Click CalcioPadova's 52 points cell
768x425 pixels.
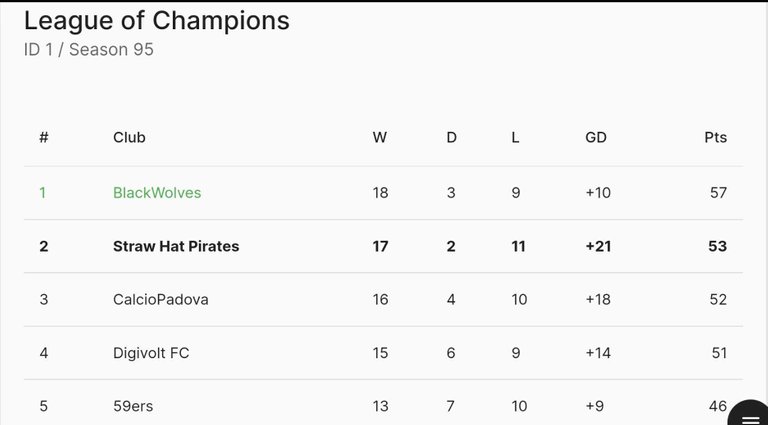point(718,299)
